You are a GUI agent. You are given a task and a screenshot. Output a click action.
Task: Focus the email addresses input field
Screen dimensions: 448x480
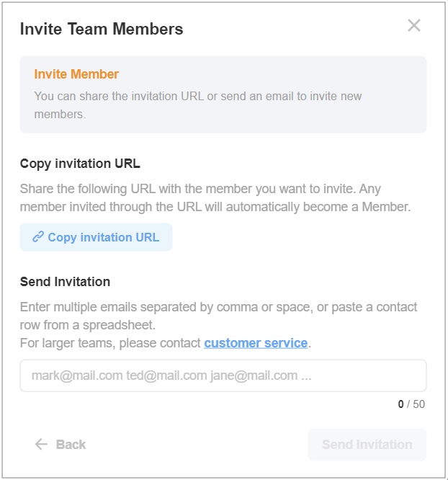pyautogui.click(x=223, y=375)
